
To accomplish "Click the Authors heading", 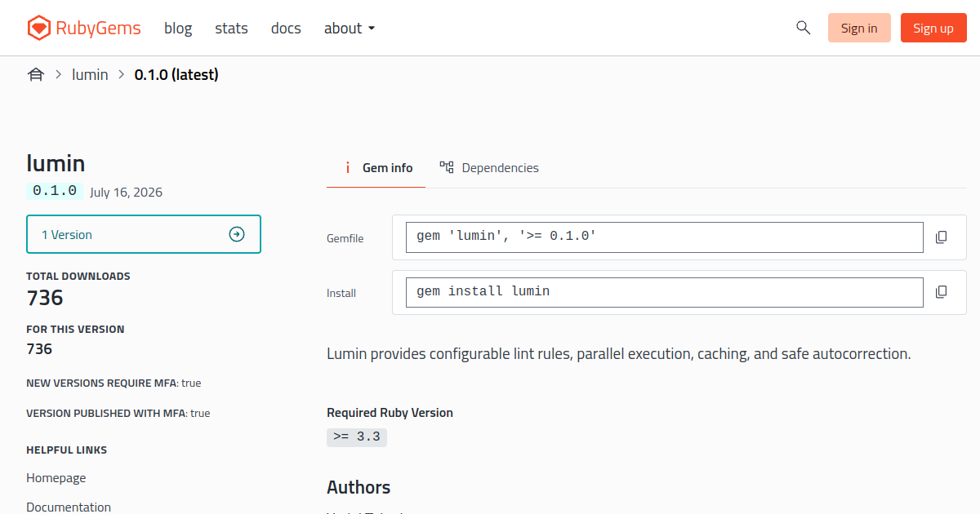I will point(359,488).
